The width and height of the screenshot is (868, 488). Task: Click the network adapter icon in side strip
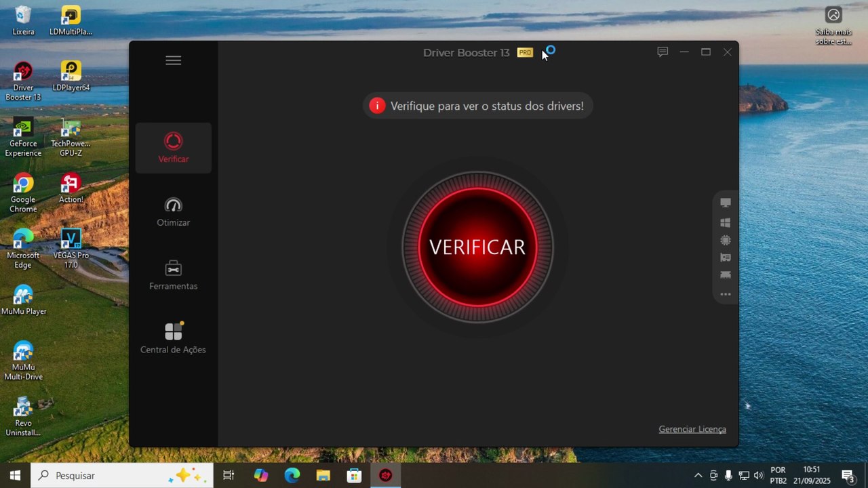[726, 275]
